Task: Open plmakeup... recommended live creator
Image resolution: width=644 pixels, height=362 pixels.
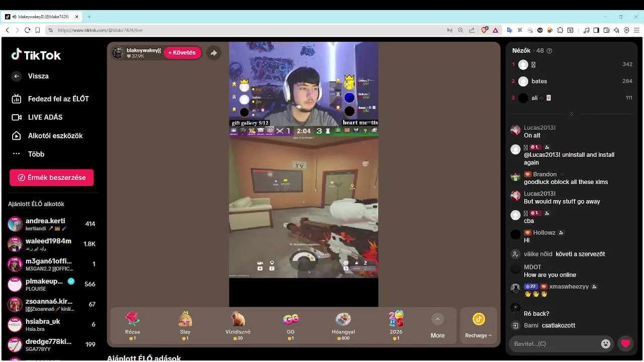Action: pos(52,284)
